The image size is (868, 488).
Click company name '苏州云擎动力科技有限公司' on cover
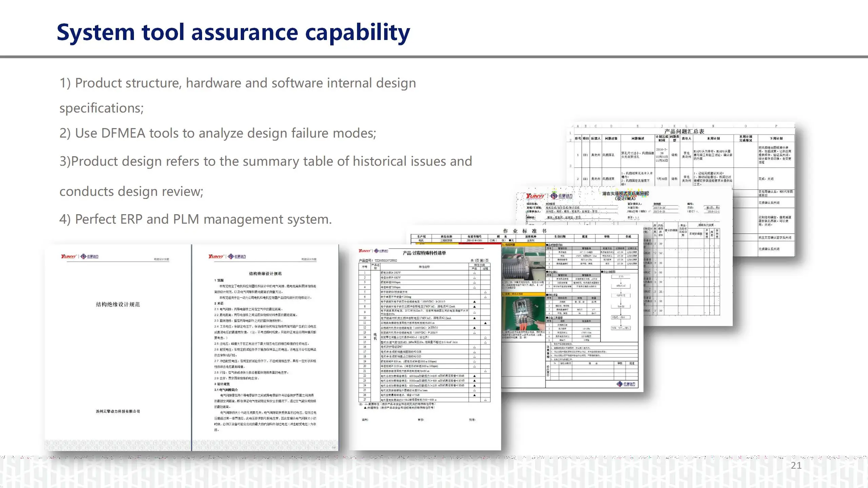[118, 411]
